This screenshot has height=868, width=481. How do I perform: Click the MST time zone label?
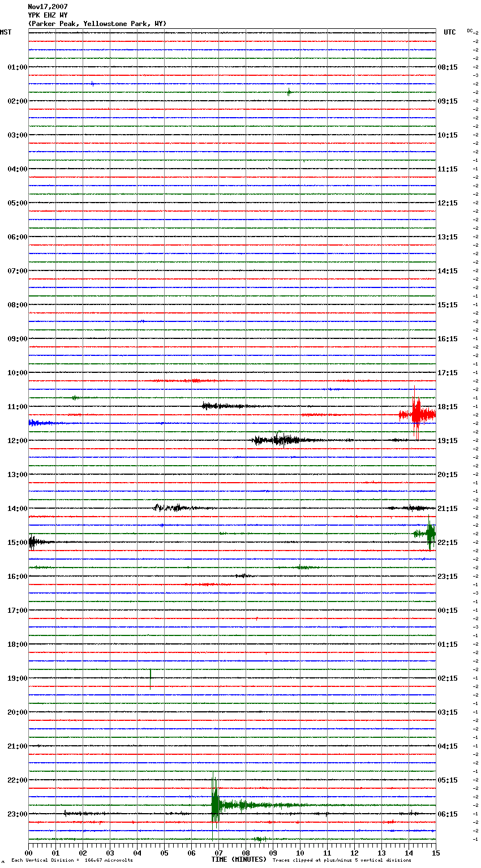6,32
